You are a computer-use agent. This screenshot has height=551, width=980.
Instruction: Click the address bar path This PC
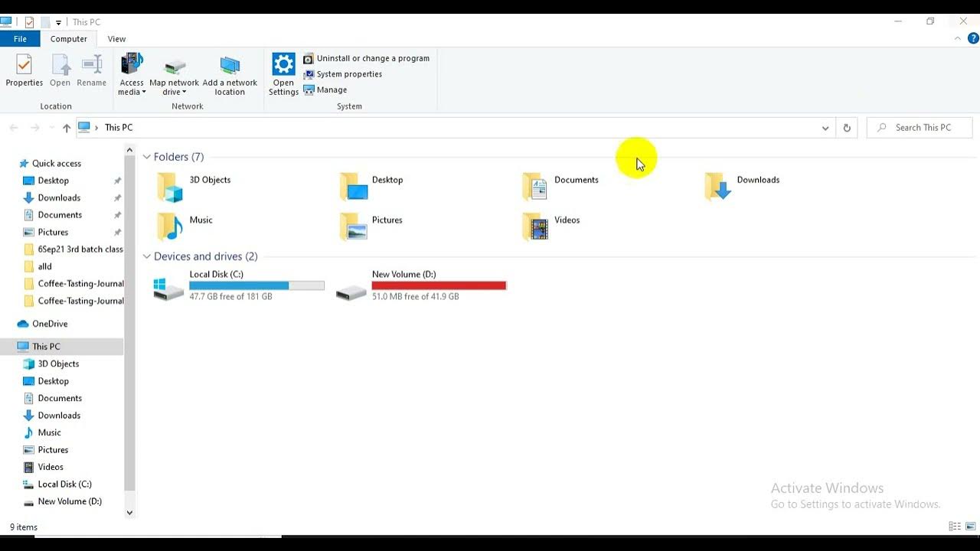click(x=119, y=128)
